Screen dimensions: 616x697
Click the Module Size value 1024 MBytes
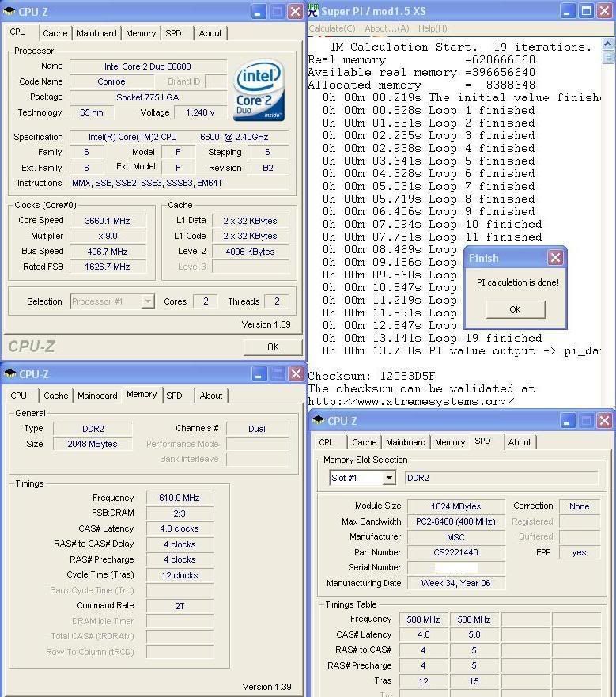coord(456,506)
